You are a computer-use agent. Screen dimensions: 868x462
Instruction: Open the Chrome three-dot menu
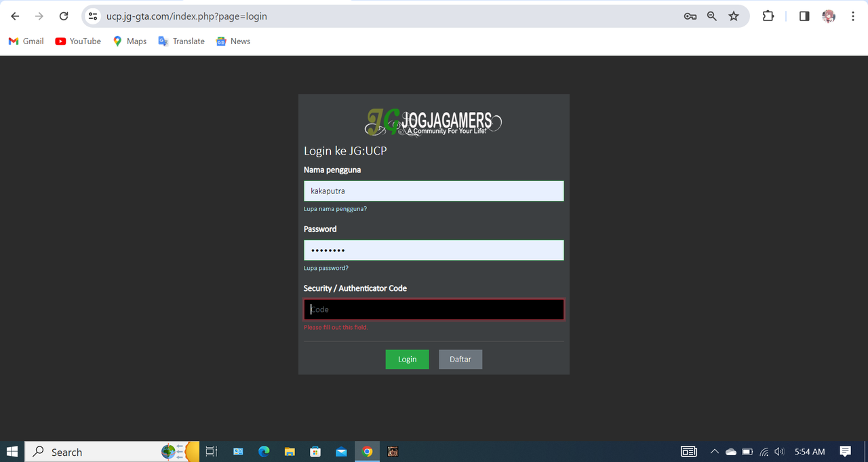point(853,16)
